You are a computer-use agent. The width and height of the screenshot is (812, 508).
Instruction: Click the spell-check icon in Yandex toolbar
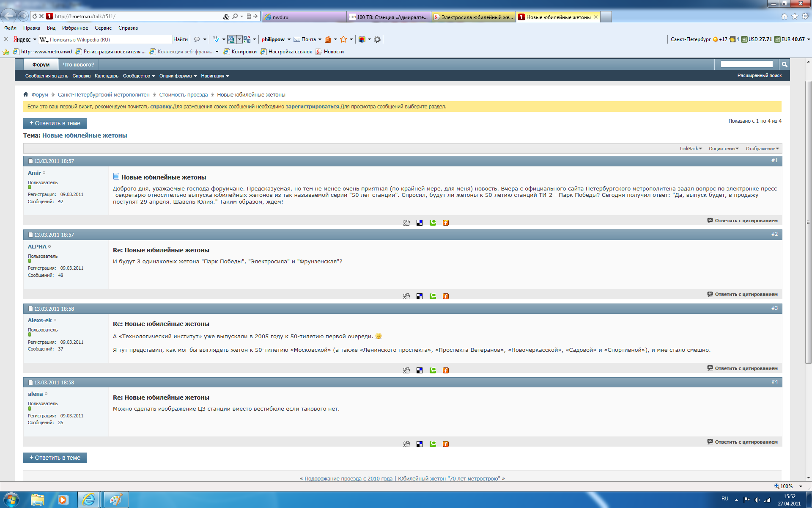[x=216, y=39]
